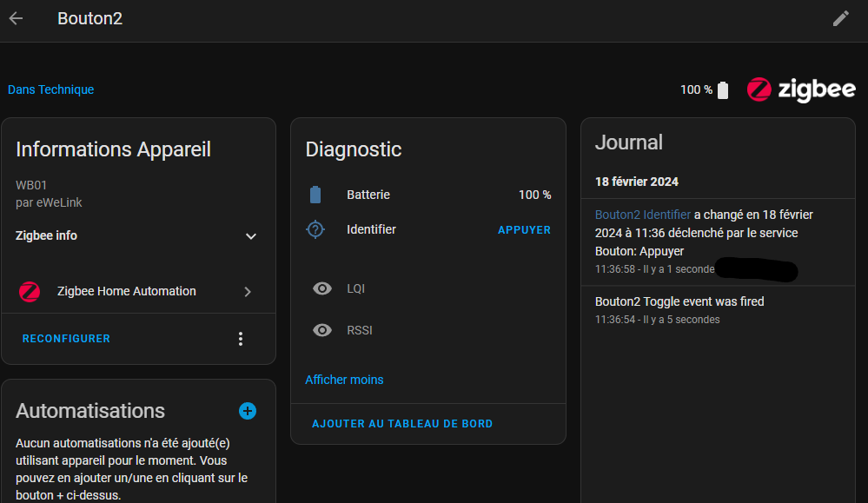Expand the Zigbee info section
This screenshot has height=503, width=868.
click(250, 236)
